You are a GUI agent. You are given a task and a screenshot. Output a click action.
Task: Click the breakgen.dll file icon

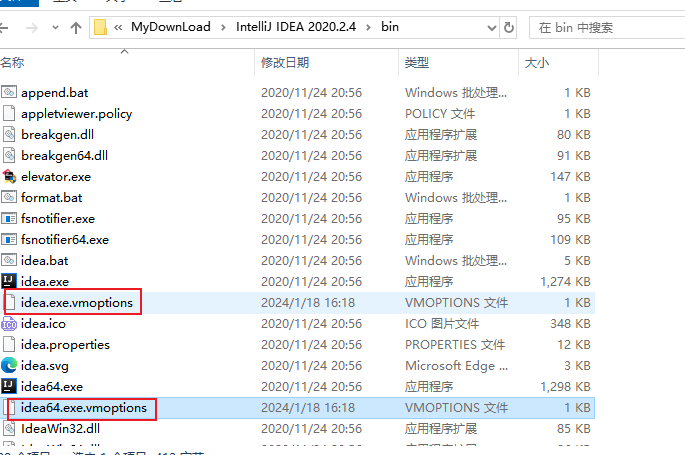click(x=9, y=134)
